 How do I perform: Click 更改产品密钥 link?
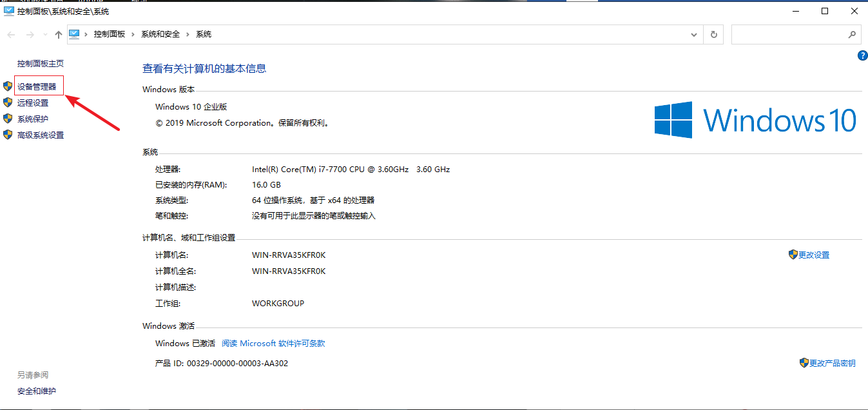[832, 364]
